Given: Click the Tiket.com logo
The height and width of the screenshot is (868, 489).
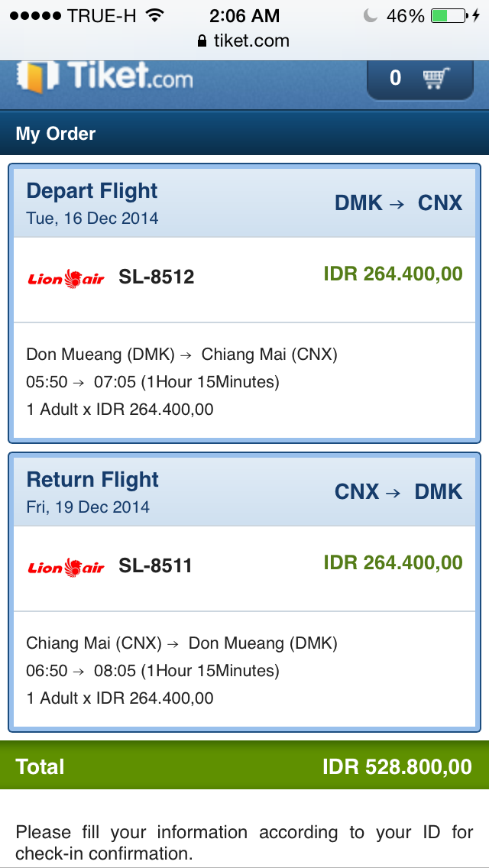Looking at the screenshot, I should (x=105, y=77).
